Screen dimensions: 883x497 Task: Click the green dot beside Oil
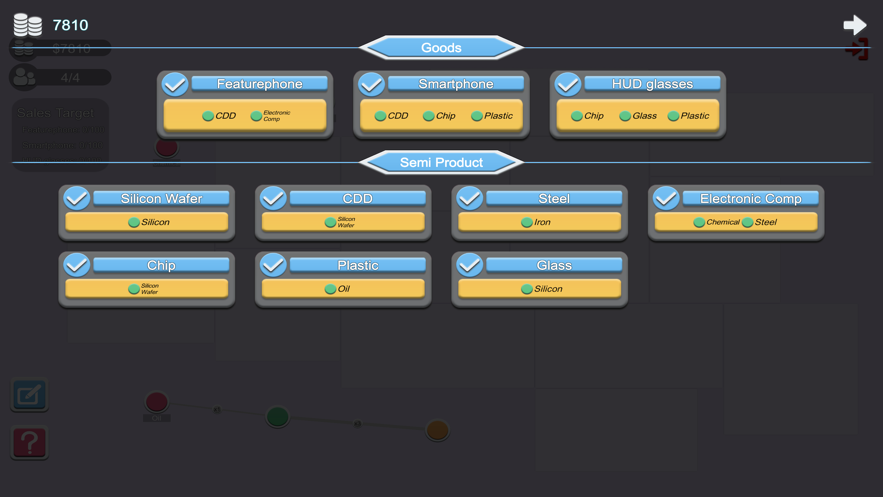[330, 289]
